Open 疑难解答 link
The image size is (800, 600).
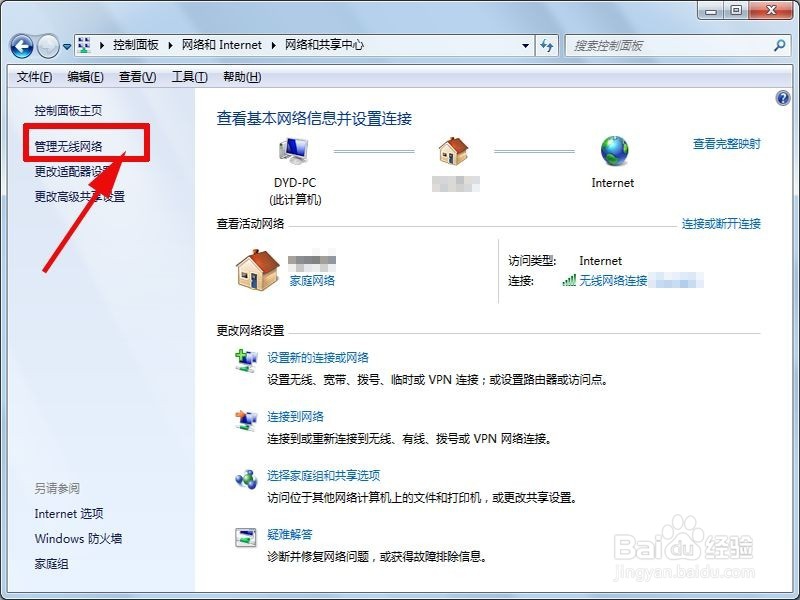290,535
